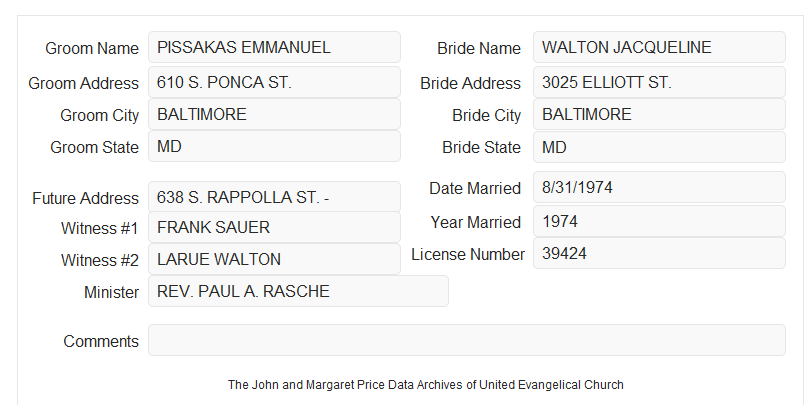Click the Price Data Archives footer text

(x=426, y=384)
